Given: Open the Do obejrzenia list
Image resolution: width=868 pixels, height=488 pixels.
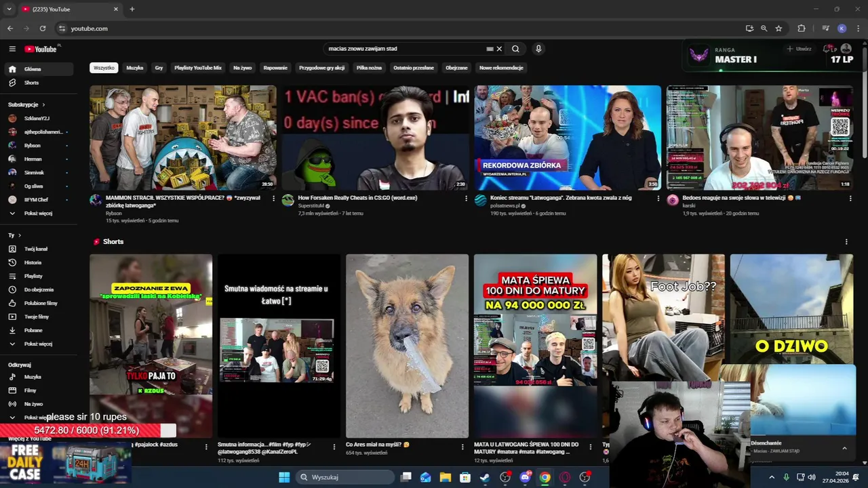Looking at the screenshot, I should click(39, 289).
